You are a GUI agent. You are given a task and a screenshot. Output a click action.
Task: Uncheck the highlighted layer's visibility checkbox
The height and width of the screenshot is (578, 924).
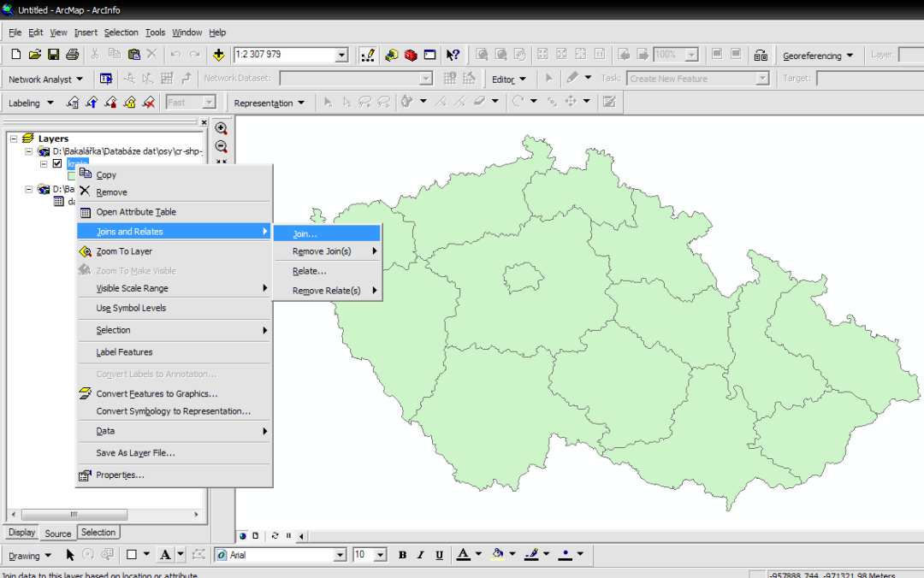pyautogui.click(x=57, y=163)
